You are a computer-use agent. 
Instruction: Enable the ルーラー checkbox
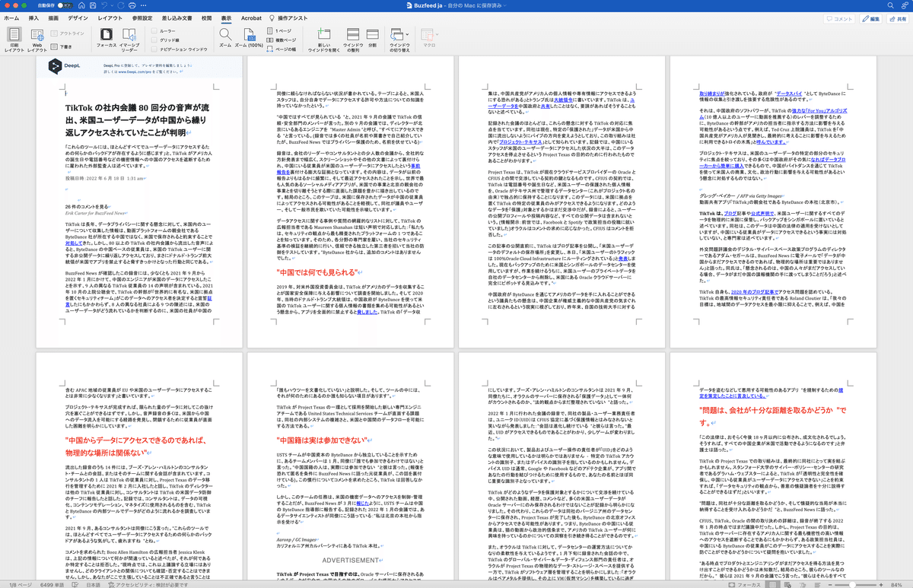pos(154,31)
